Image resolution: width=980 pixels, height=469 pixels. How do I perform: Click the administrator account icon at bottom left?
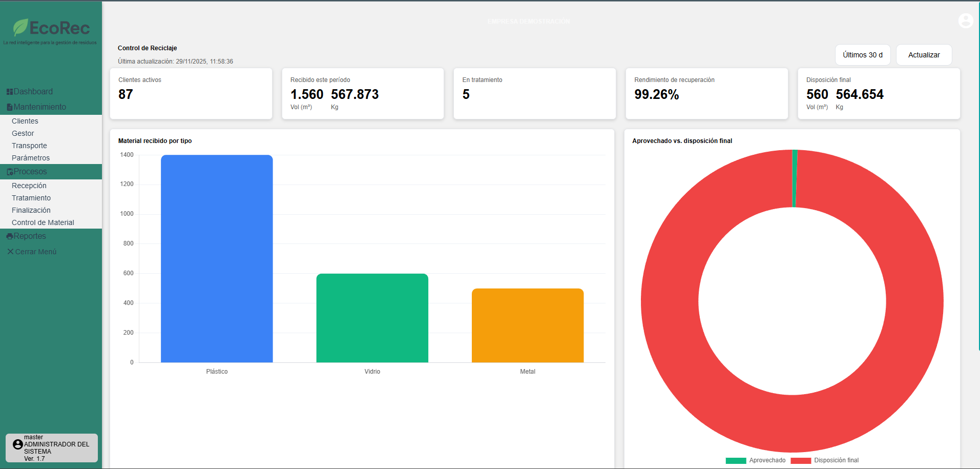coord(18,444)
